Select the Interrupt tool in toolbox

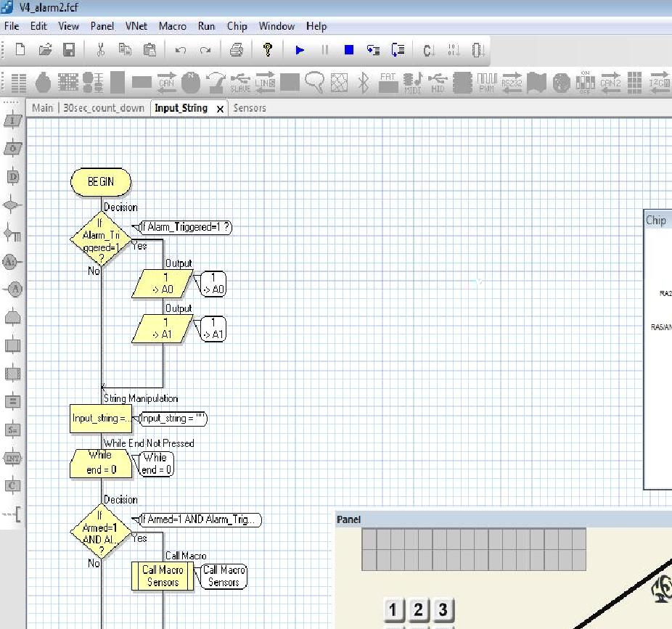click(x=12, y=458)
